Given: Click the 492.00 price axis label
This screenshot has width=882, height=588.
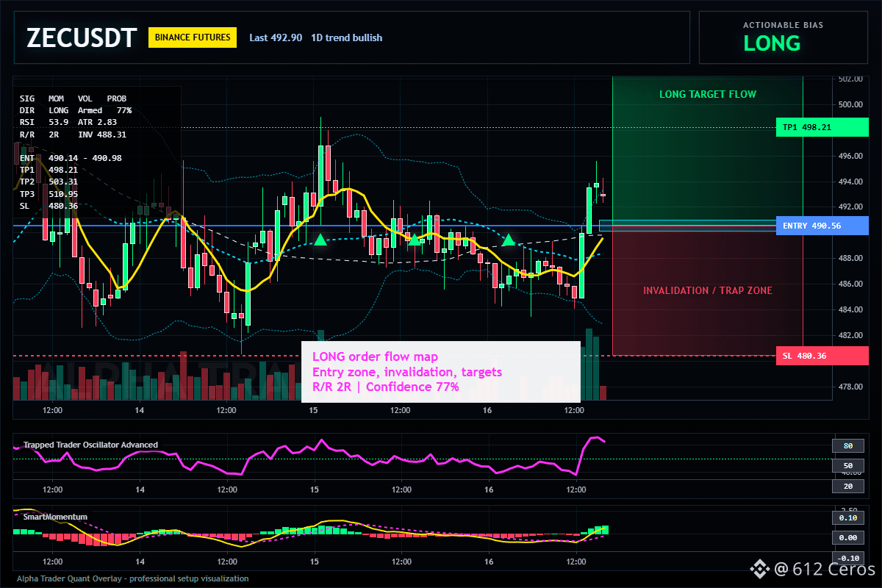Looking at the screenshot, I should tap(850, 207).
